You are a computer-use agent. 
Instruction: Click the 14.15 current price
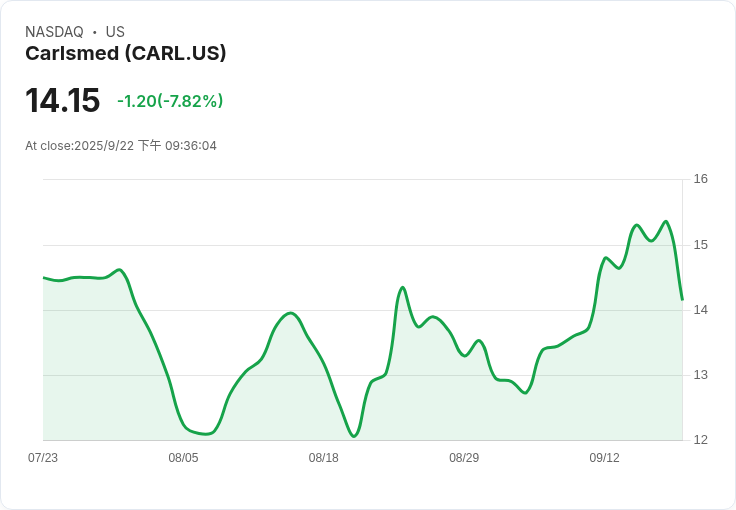[62, 100]
